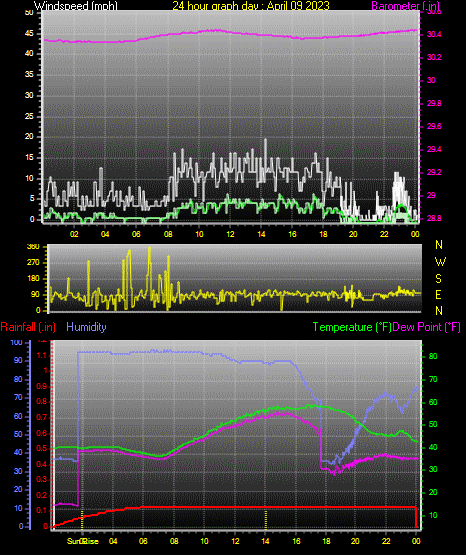The image size is (466, 555).
Task: Click the 1.1 label on the rainfall axis
Action: 42,355
